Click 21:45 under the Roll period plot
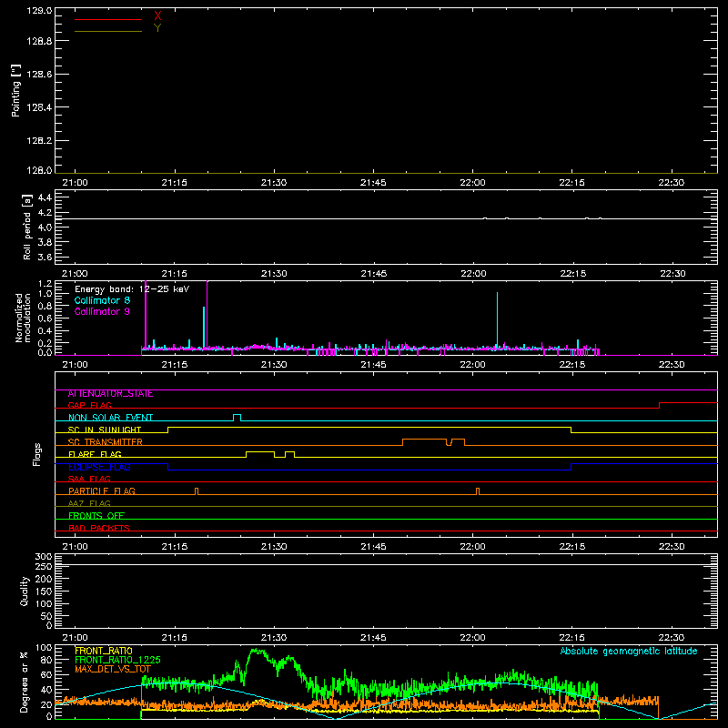The width and height of the screenshot is (728, 728). point(374,274)
